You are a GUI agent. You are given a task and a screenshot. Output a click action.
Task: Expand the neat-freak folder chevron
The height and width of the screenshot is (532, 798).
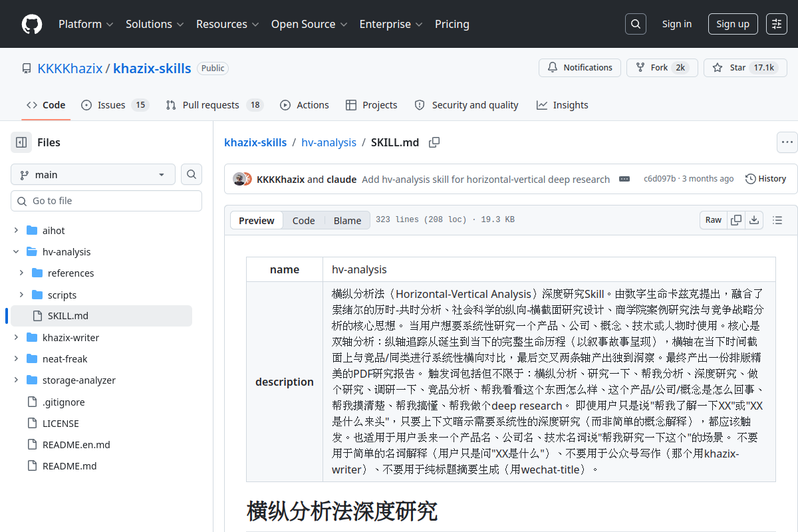point(16,359)
